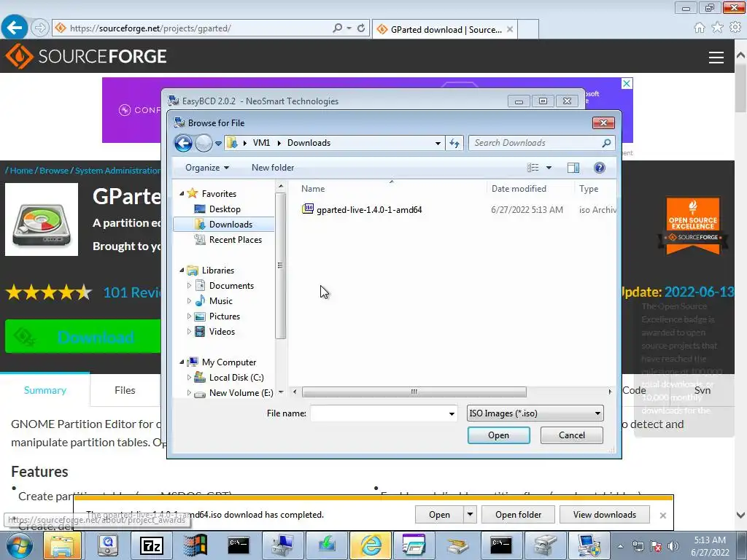
Task: Open the 7-Zip taskbar icon
Action: tap(152, 545)
